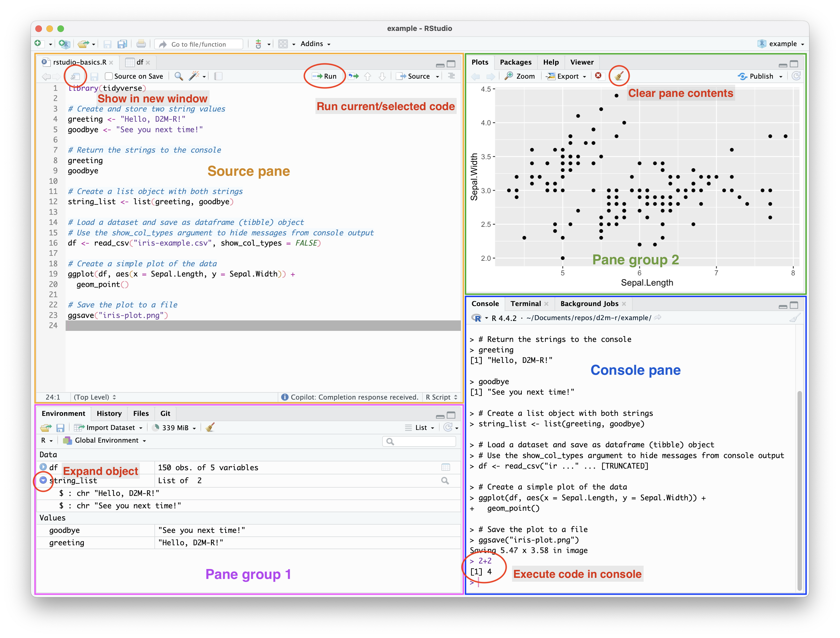Screen dimensions: 840x638
Task: Switch to the Packages tab
Action: click(515, 62)
